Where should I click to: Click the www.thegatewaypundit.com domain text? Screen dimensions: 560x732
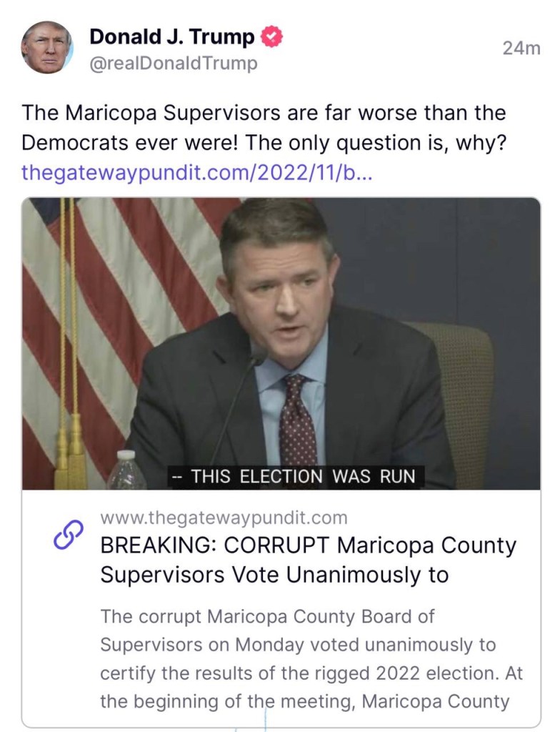tap(224, 518)
